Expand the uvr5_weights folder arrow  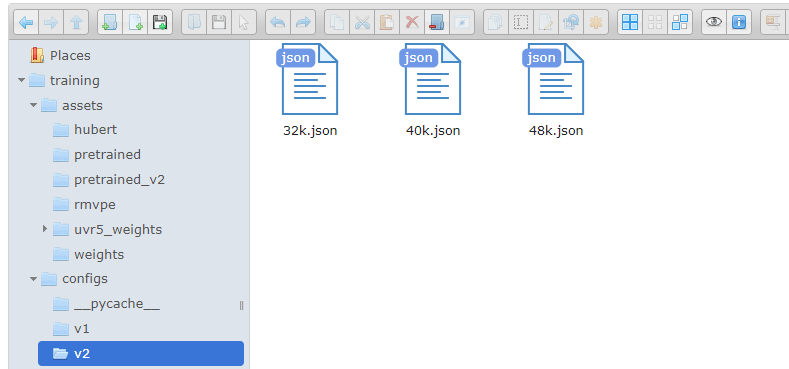[x=45, y=230]
